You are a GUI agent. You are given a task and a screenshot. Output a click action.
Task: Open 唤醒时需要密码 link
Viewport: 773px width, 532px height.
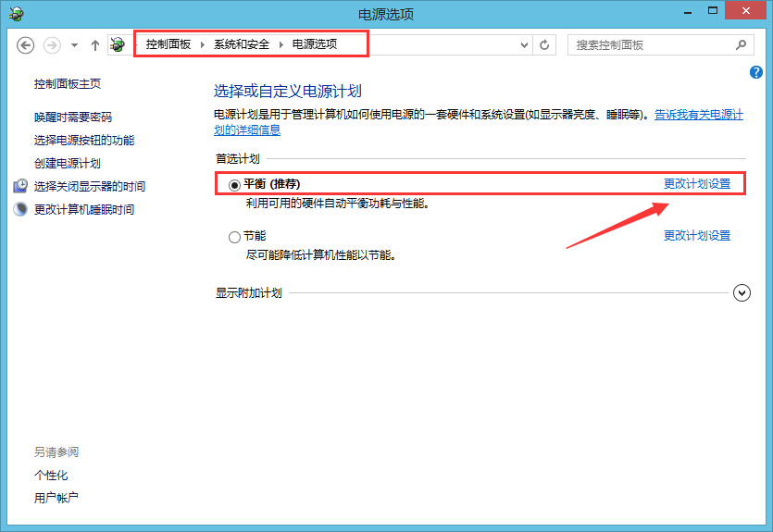pos(73,118)
